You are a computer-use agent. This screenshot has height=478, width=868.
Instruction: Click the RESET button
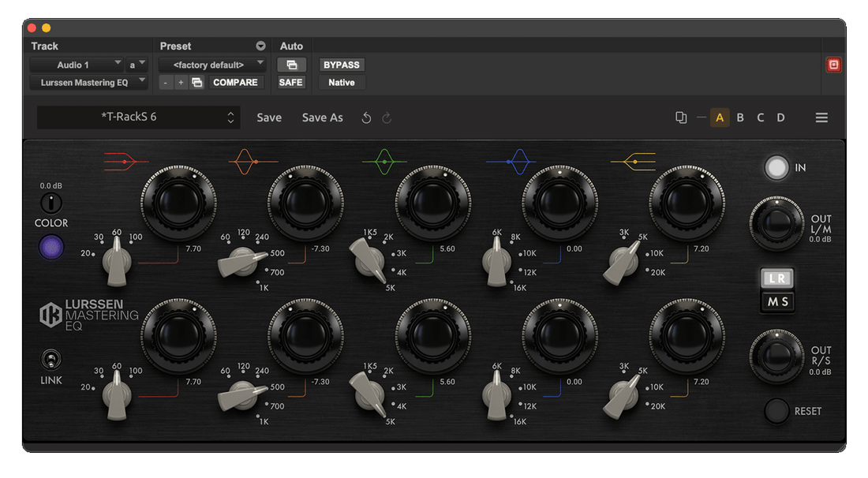[x=776, y=411]
